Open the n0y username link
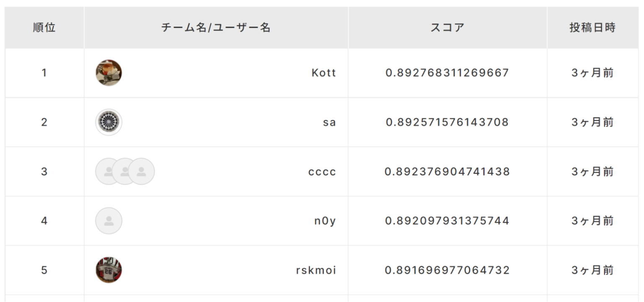 pos(325,221)
